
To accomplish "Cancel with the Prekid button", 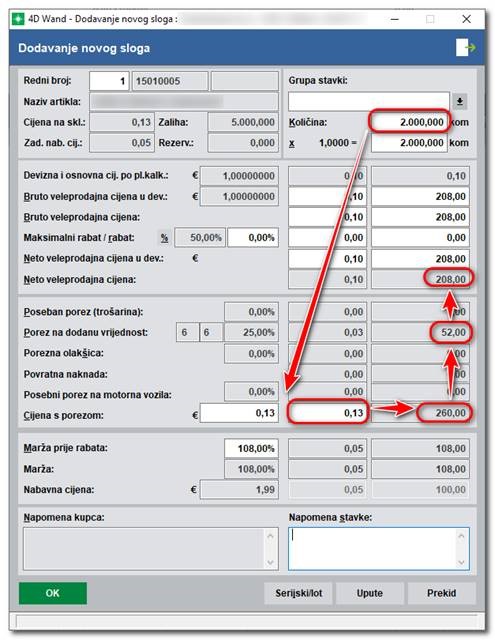I will [442, 593].
